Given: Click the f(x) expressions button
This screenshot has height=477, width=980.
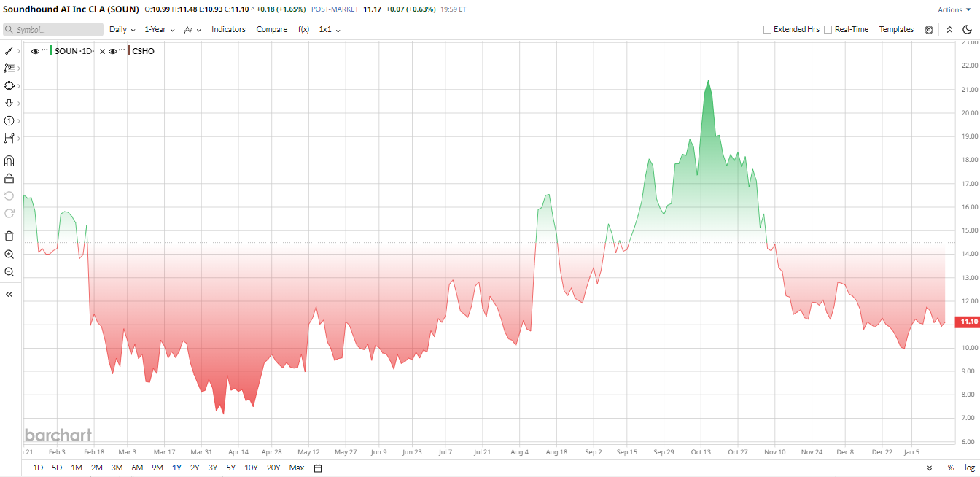Looking at the screenshot, I should 303,29.
